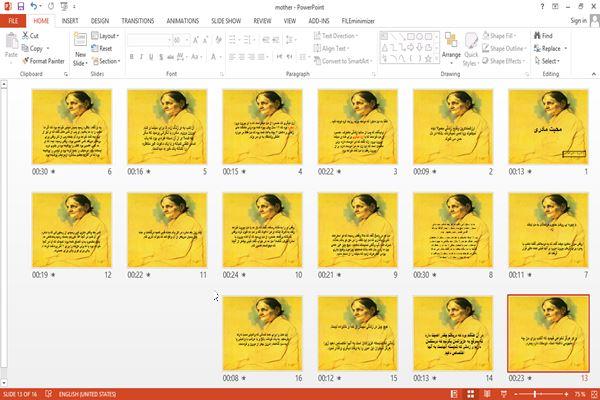
Task: Start slideshow from quick access toolbar icon
Action: 64,7
